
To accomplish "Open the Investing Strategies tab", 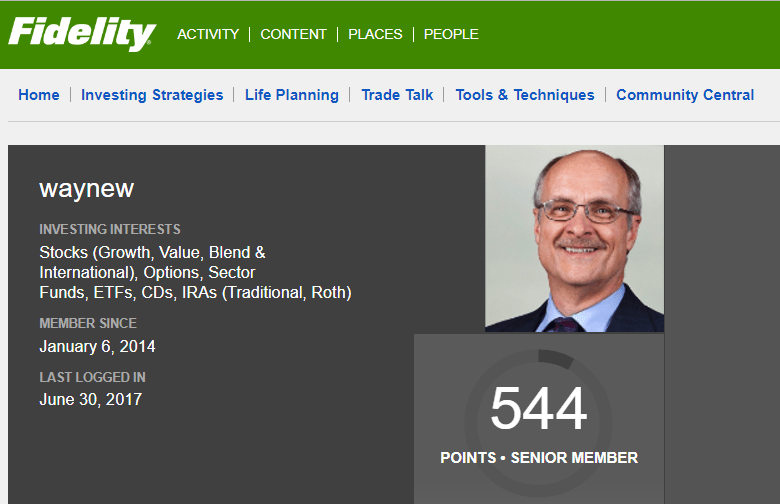I will click(152, 95).
